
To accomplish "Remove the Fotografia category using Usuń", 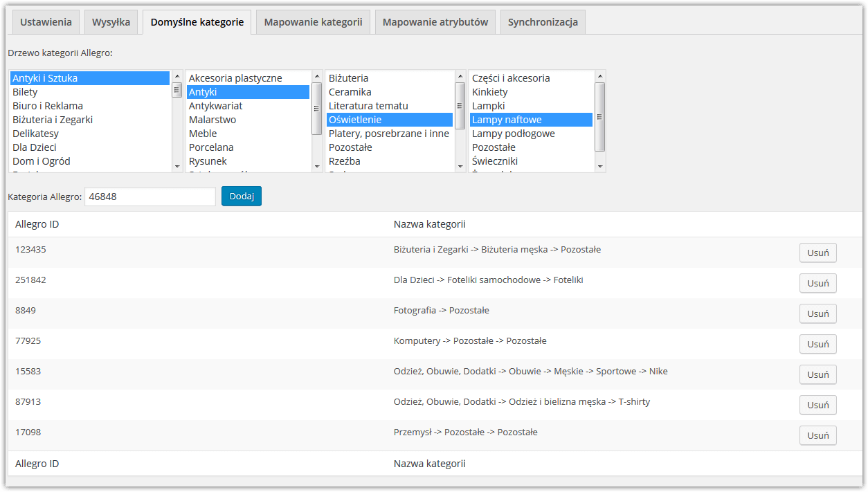I will (x=817, y=313).
